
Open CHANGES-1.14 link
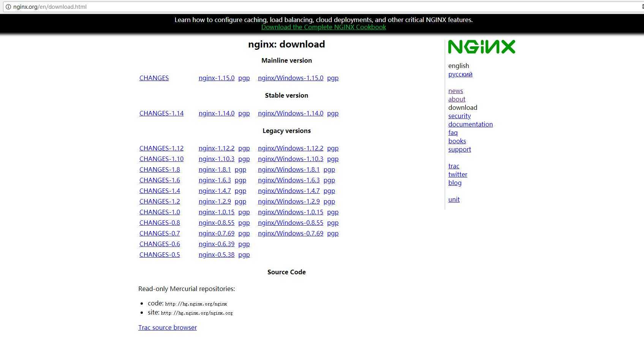pos(161,113)
